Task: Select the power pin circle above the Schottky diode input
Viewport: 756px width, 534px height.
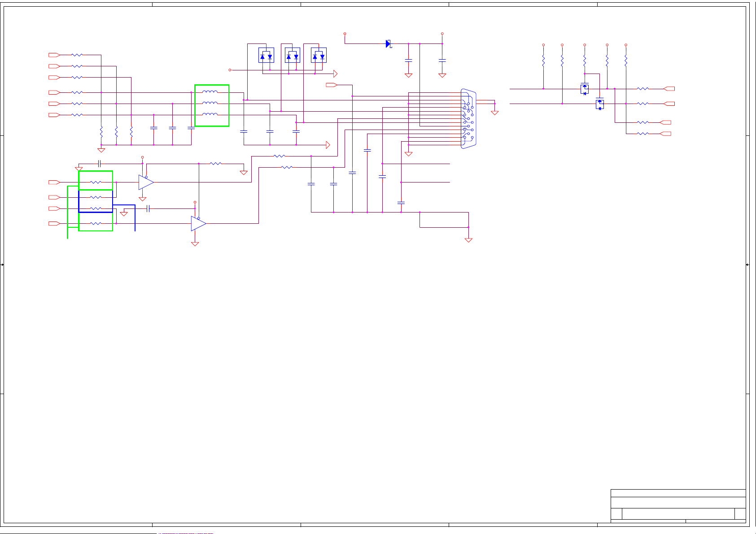Action: click(x=345, y=34)
